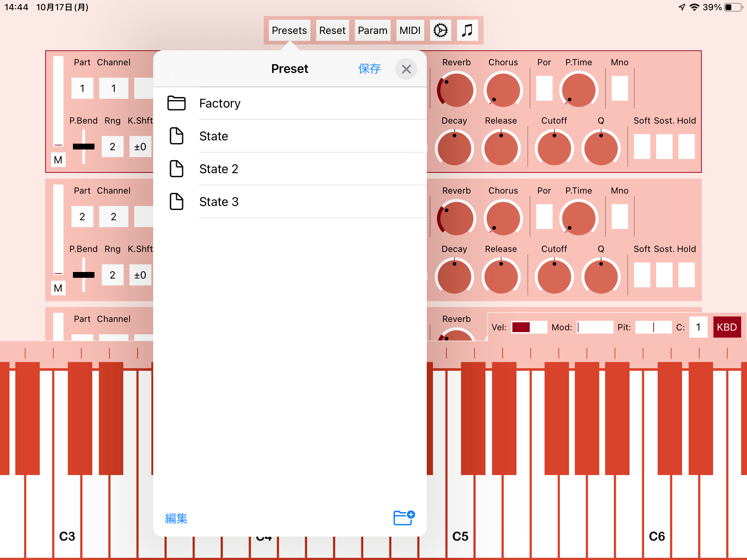The width and height of the screenshot is (747, 560).
Task: Load the State 3 preset file
Action: coord(218,202)
